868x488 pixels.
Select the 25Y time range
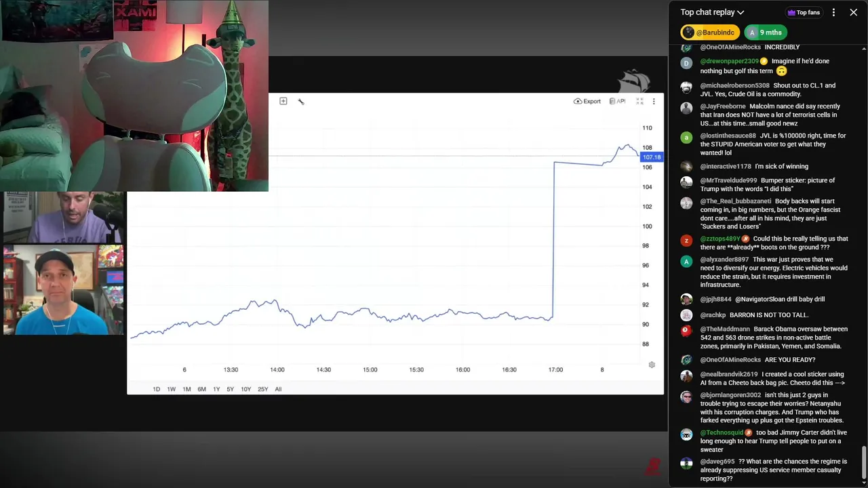click(x=262, y=389)
